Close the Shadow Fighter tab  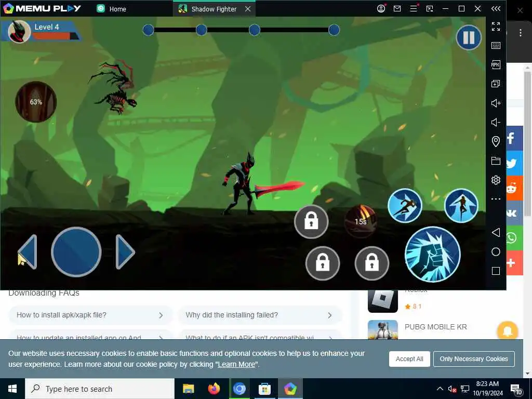pos(248,9)
